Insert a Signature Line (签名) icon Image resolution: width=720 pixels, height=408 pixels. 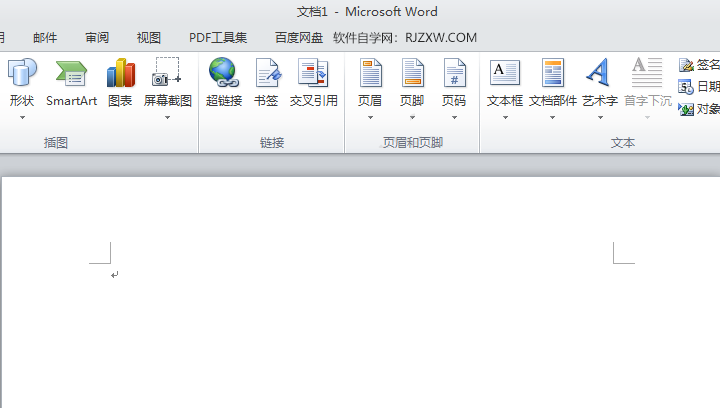(x=686, y=65)
